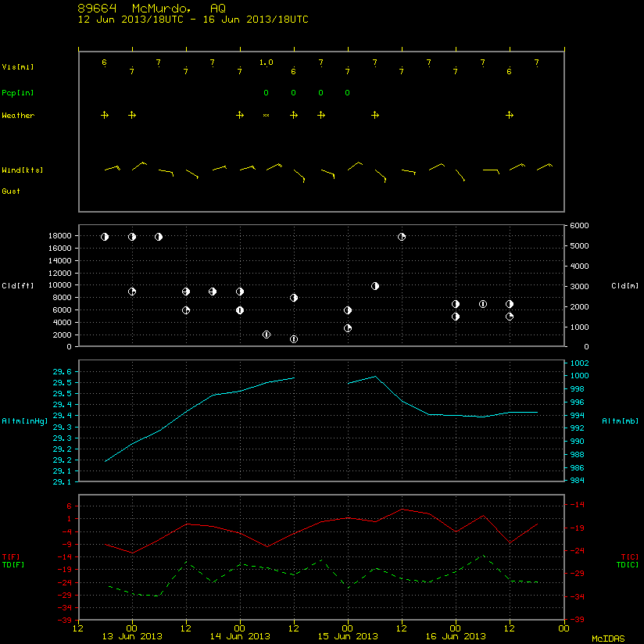Select the lowest cloud symbol near 1000 ft
The image size is (644, 644).
tap(294, 339)
